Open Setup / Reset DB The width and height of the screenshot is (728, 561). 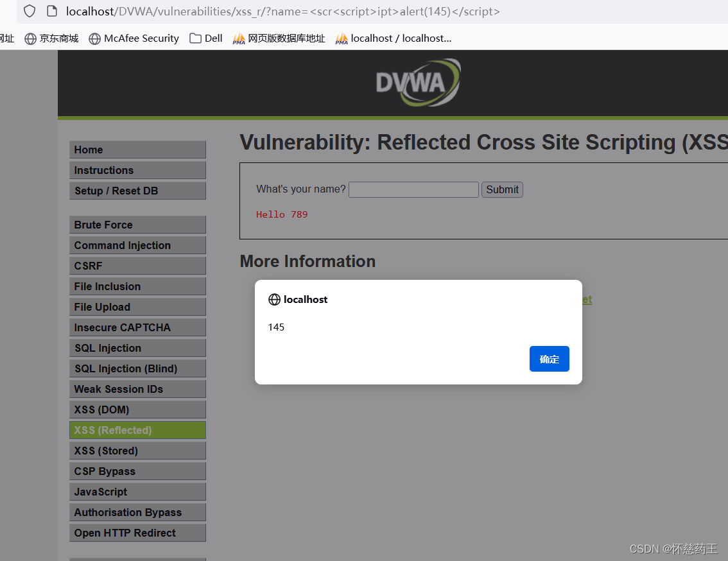[x=137, y=191]
